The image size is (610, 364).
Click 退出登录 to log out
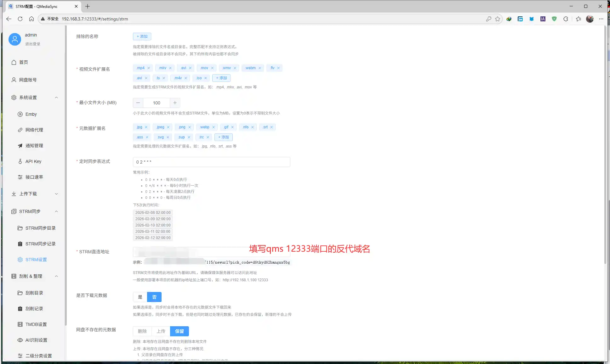[x=33, y=44]
